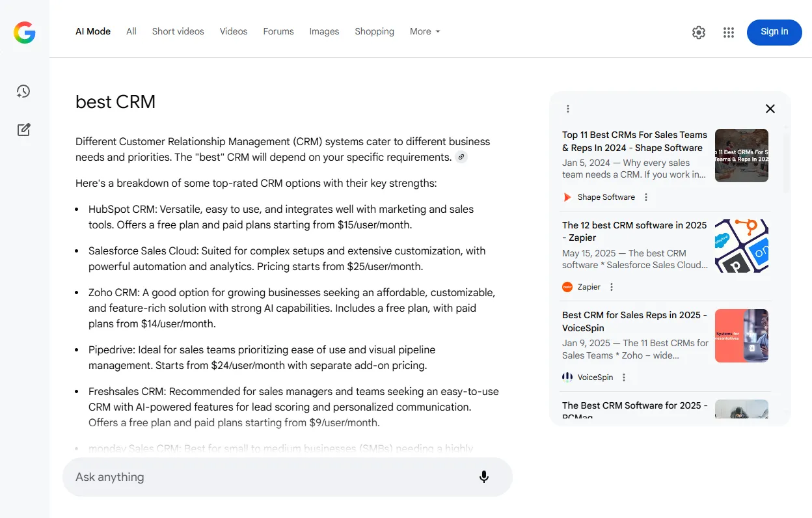
Task: Select the AI Mode tab
Action: click(93, 31)
